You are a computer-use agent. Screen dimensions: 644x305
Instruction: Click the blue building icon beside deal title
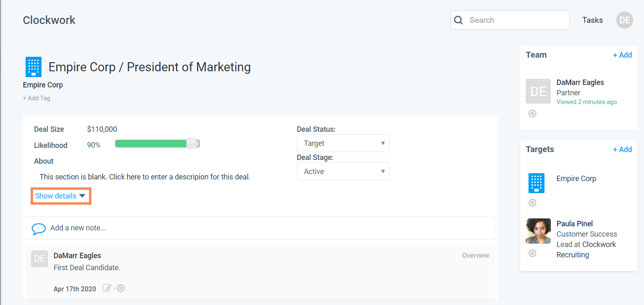(34, 67)
